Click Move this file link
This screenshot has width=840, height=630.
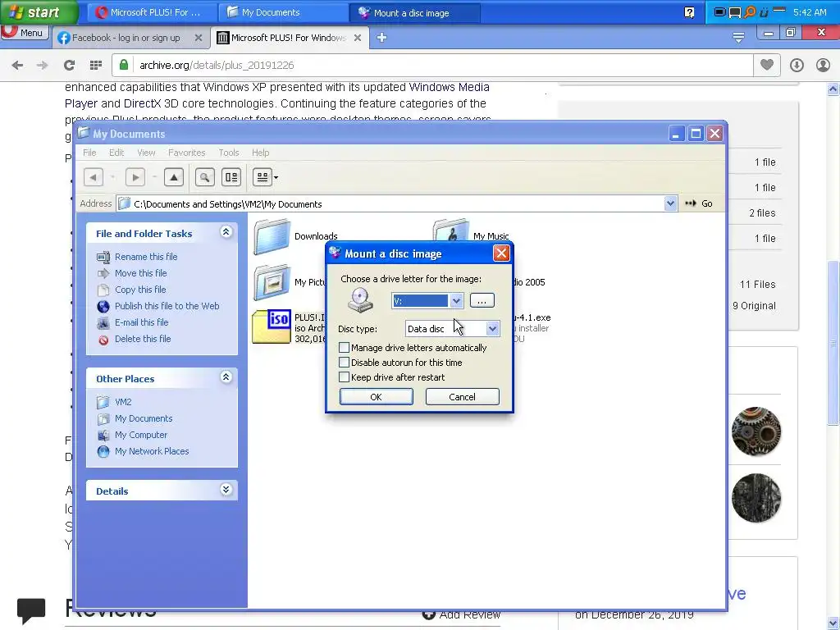[x=141, y=273]
